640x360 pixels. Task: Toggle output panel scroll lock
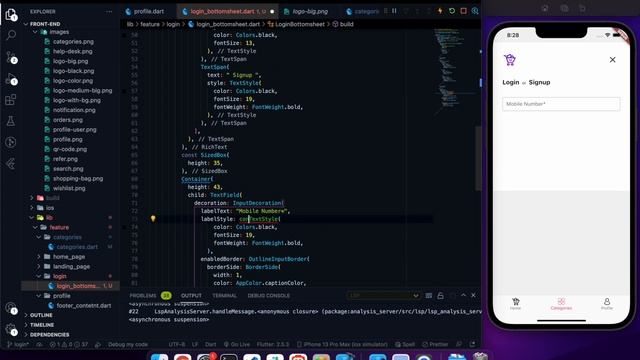click(440, 296)
